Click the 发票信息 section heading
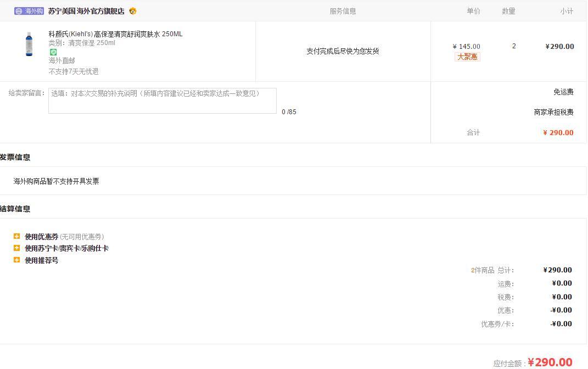This screenshot has width=588, height=369. [15, 158]
